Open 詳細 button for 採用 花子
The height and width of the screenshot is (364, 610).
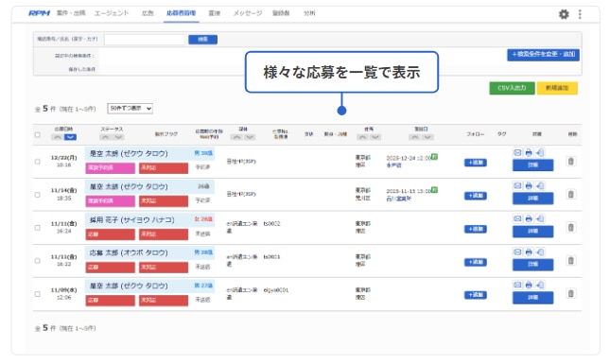(532, 231)
